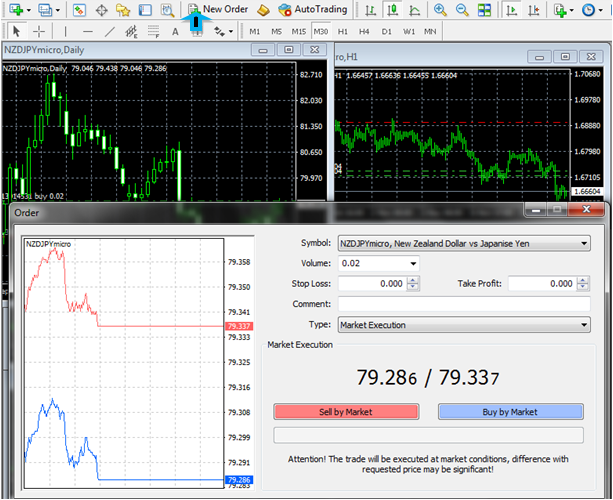Select the horizontal line drawing tool

[x=88, y=31]
